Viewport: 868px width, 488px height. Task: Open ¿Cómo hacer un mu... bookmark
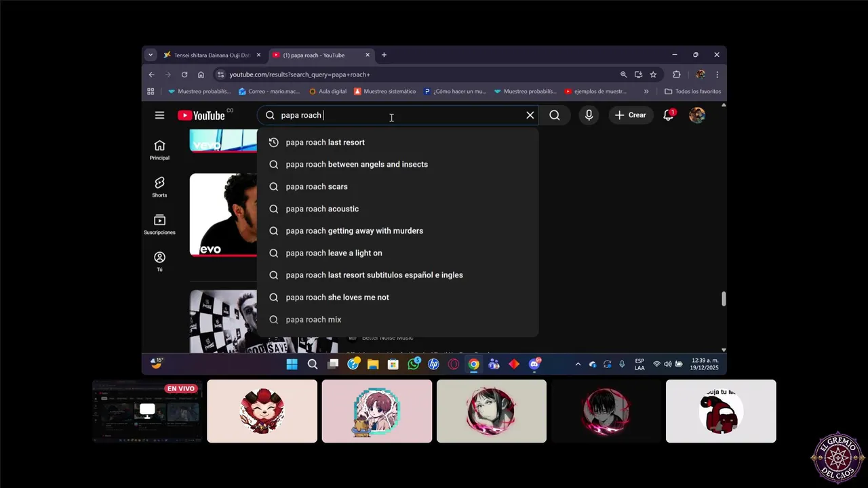pos(455,91)
